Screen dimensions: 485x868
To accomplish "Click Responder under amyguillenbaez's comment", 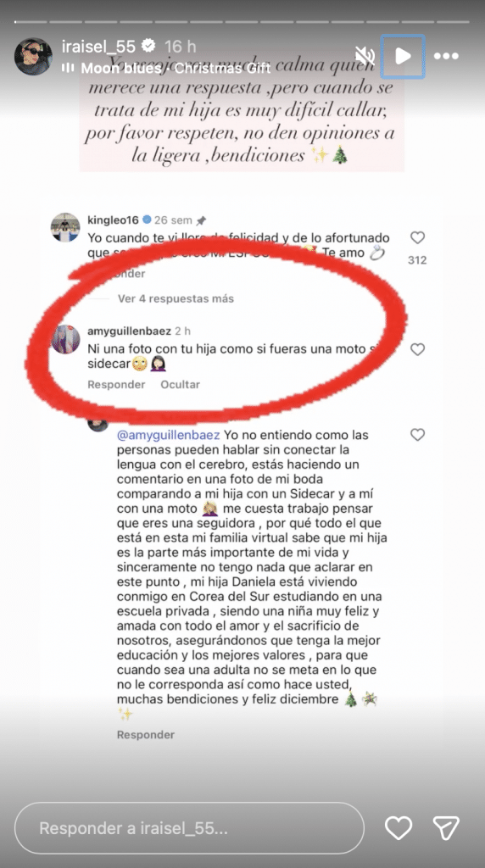I will pyautogui.click(x=116, y=384).
